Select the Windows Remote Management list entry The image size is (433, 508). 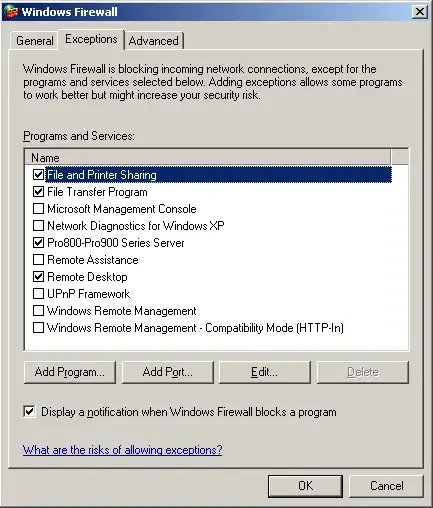click(122, 311)
